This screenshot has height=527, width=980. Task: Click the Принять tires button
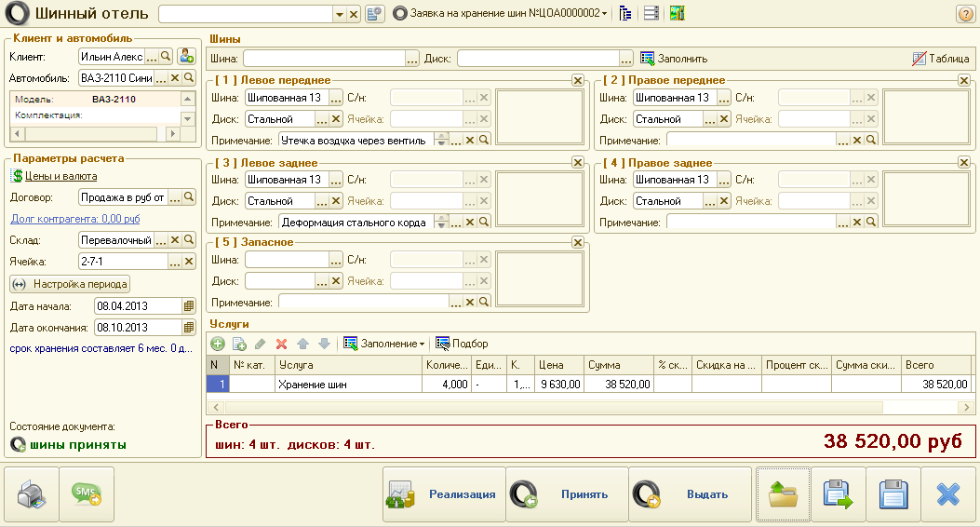click(567, 493)
